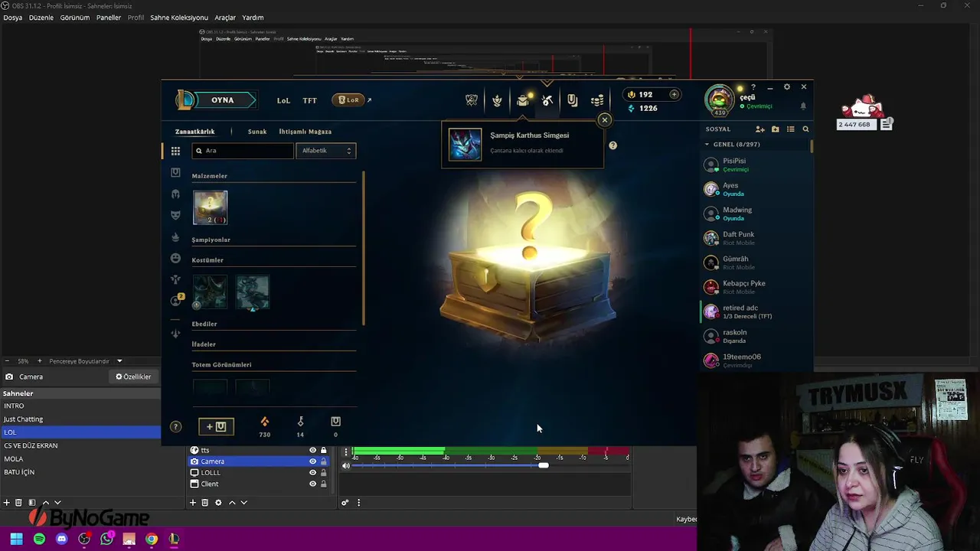Toggle visibility of LOLLL source
The width and height of the screenshot is (980, 551).
tap(312, 473)
